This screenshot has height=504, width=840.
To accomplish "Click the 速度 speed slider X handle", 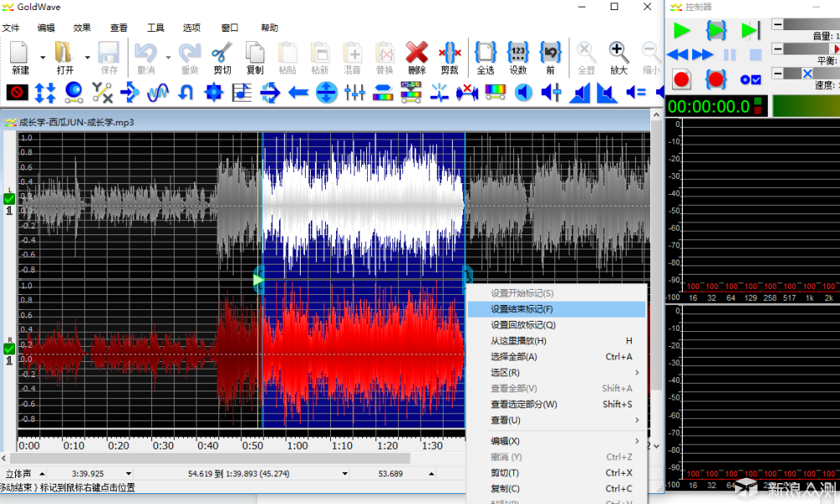I will 807,73.
